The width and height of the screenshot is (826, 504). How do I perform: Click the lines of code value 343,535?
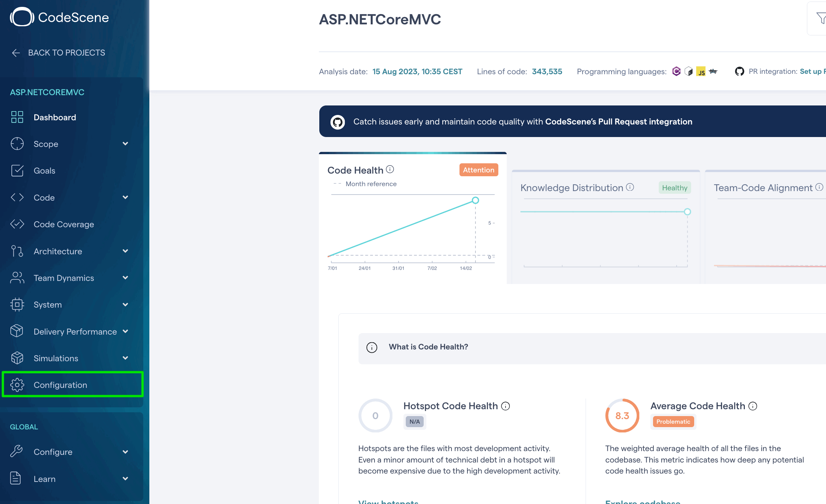click(547, 72)
